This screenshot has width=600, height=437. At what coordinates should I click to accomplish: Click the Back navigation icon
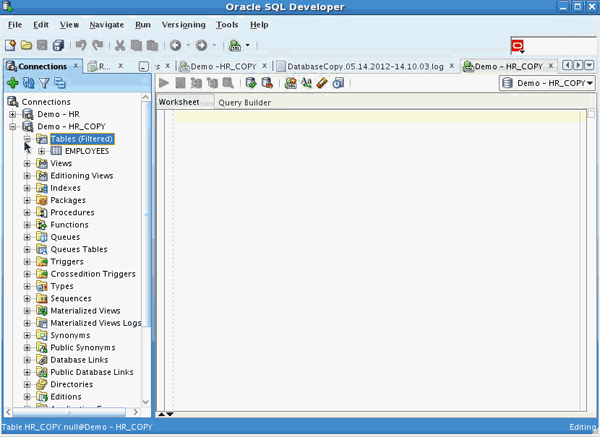pyautogui.click(x=176, y=45)
